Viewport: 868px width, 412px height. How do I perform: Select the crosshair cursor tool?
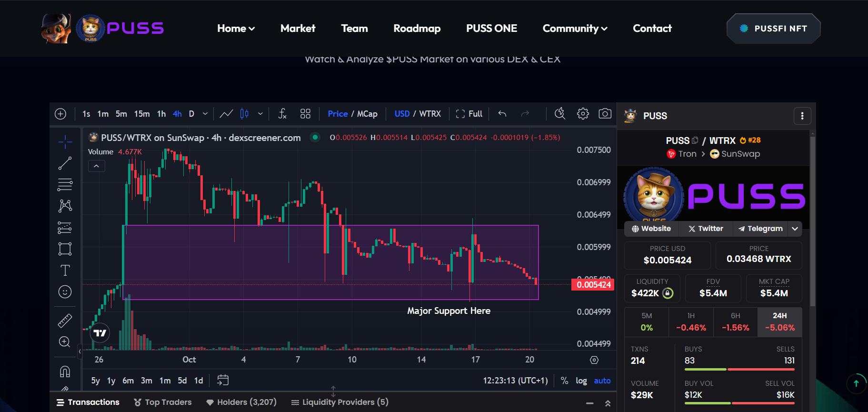[65, 141]
